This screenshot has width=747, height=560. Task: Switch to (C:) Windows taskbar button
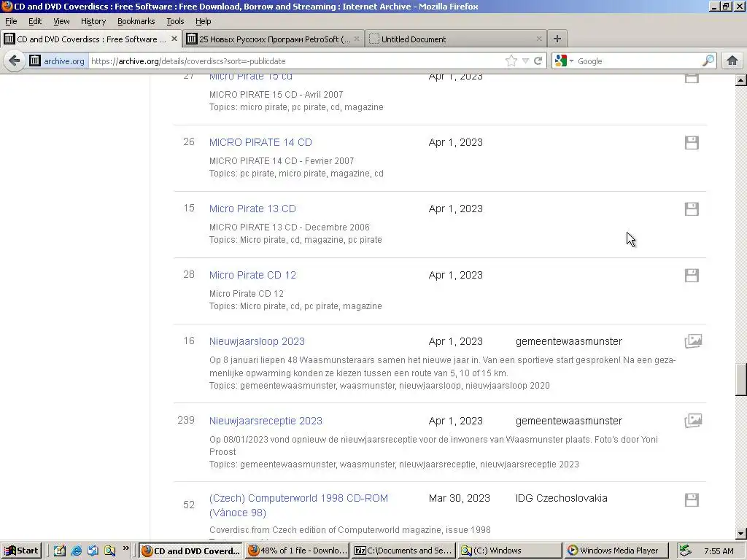click(510, 551)
